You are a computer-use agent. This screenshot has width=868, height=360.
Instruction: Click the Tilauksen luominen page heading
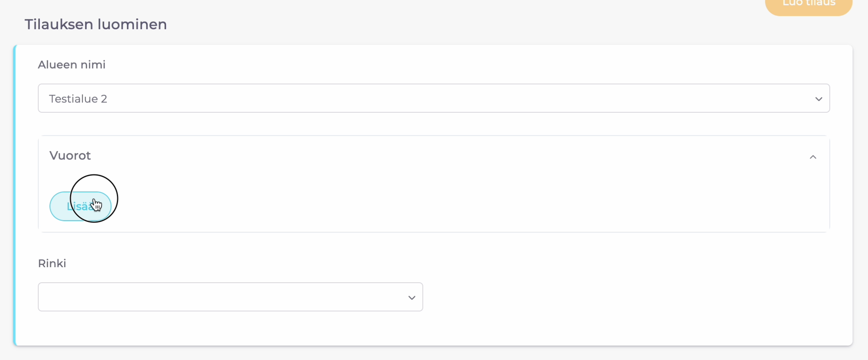[96, 24]
